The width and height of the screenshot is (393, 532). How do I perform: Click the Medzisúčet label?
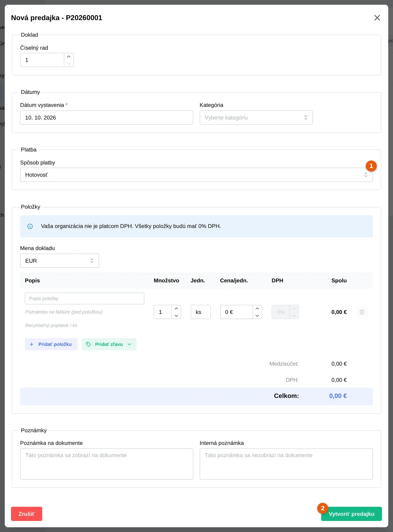pos(284,364)
